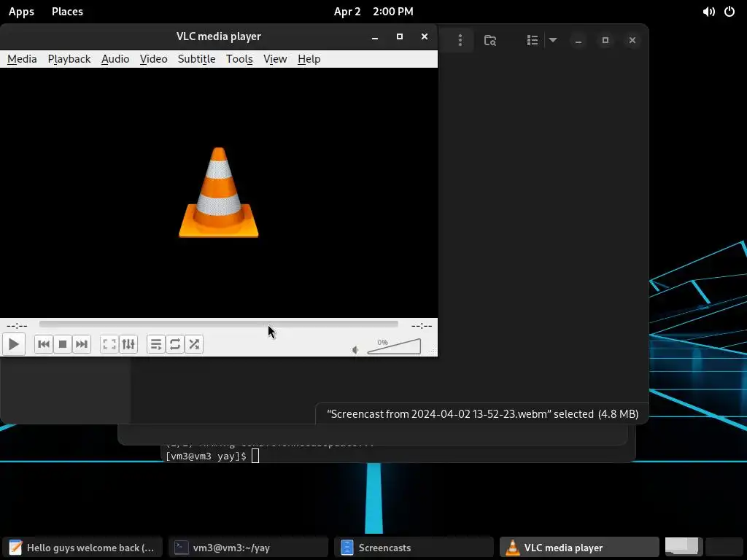Viewport: 747px width, 560px height.
Task: Close the file manager window
Action: tap(632, 40)
